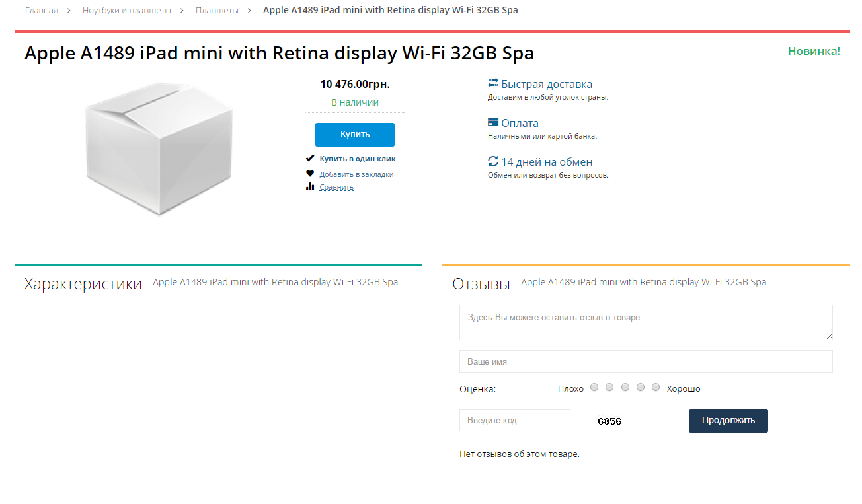862x504 pixels.
Task: Click the bar chart compare icon
Action: [x=310, y=186]
